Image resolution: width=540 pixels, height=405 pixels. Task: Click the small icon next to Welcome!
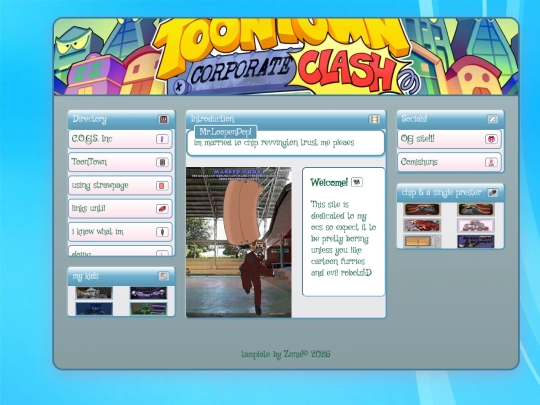click(x=357, y=182)
